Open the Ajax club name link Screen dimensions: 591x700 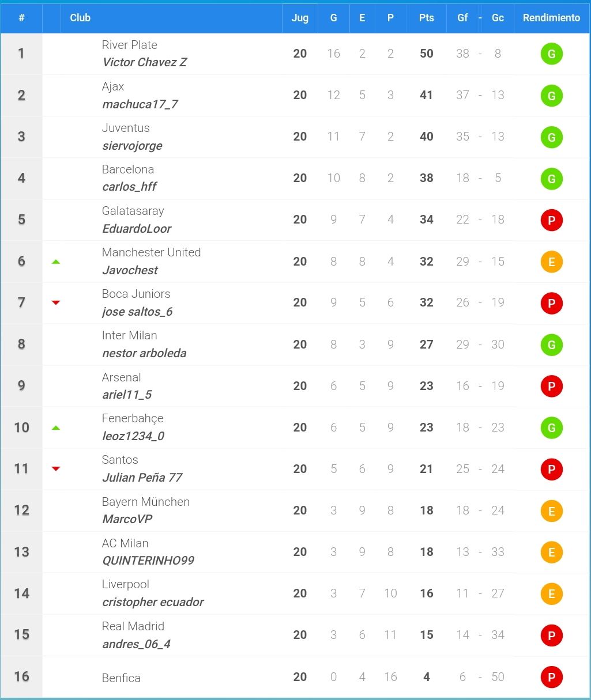pyautogui.click(x=113, y=86)
